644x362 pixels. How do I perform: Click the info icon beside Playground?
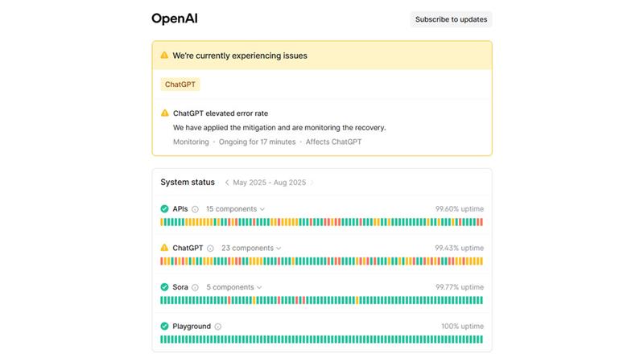pos(218,327)
